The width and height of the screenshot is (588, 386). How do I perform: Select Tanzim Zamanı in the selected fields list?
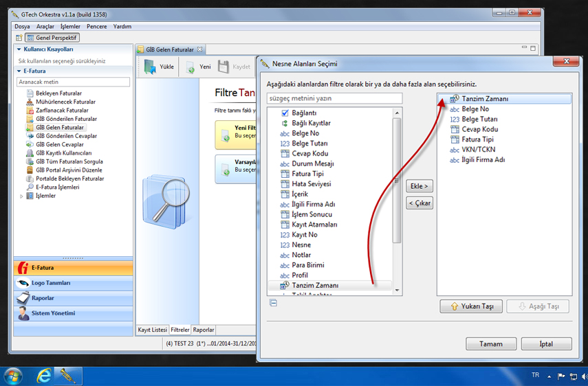505,99
